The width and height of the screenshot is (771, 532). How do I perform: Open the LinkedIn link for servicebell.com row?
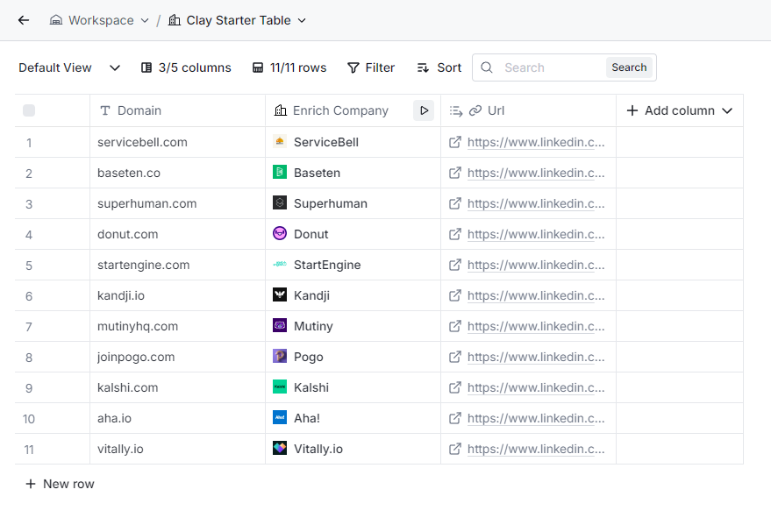[536, 143]
